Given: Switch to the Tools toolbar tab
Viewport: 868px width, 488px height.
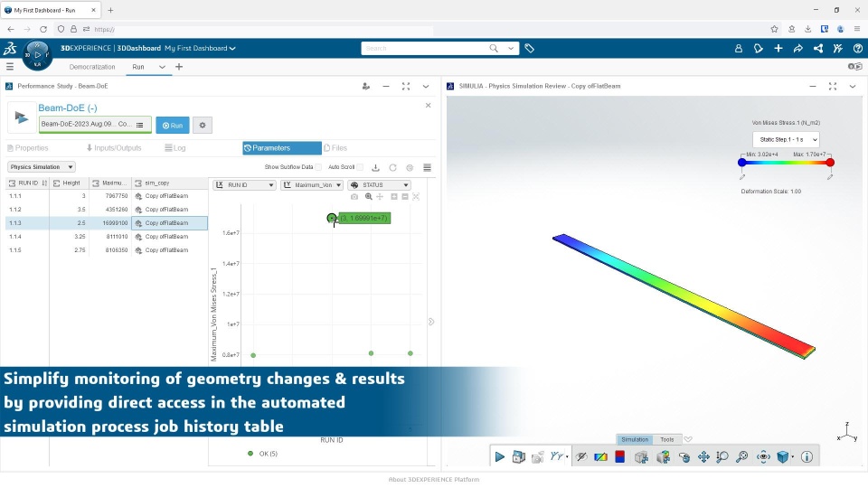Looking at the screenshot, I should click(x=667, y=439).
